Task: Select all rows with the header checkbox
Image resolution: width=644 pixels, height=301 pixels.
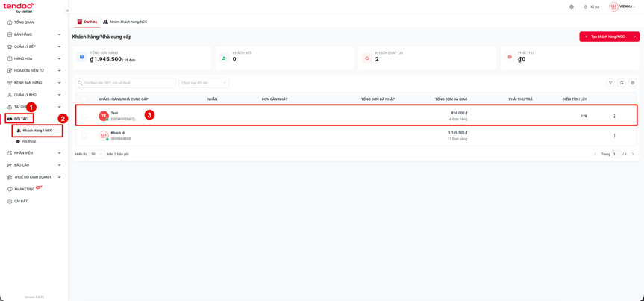Action: pyautogui.click(x=84, y=99)
